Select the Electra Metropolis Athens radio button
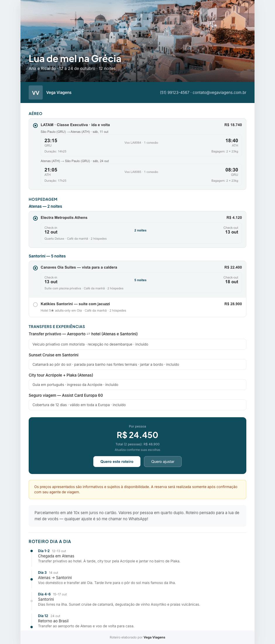 click(35, 218)
